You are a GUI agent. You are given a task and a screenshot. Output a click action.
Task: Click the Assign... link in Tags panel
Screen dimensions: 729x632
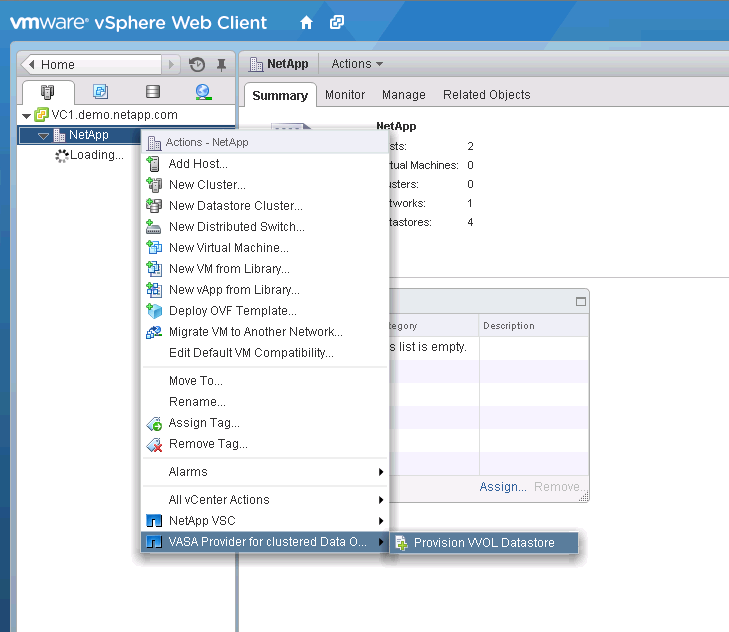[503, 486]
